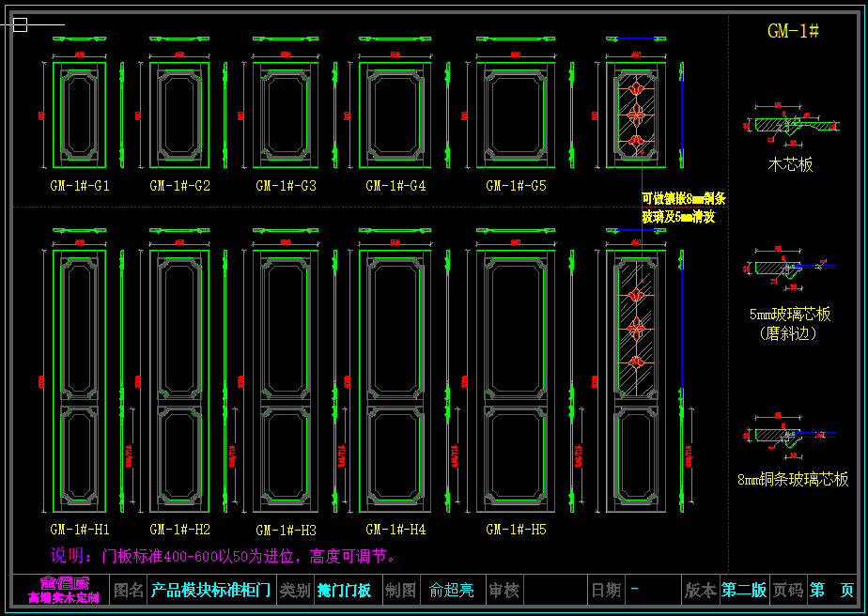Image resolution: width=868 pixels, height=616 pixels.
Task: Select the GM-1#-H5 label text
Action: pyautogui.click(x=516, y=530)
